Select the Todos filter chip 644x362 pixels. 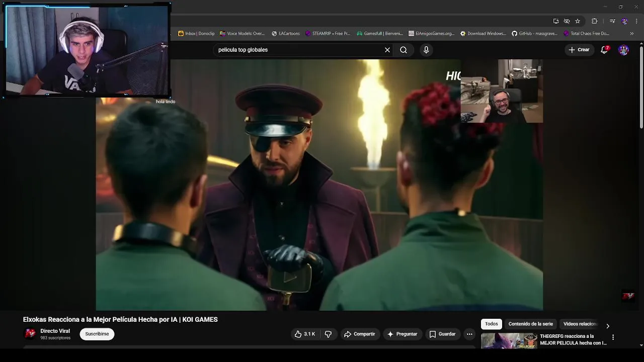point(492,324)
